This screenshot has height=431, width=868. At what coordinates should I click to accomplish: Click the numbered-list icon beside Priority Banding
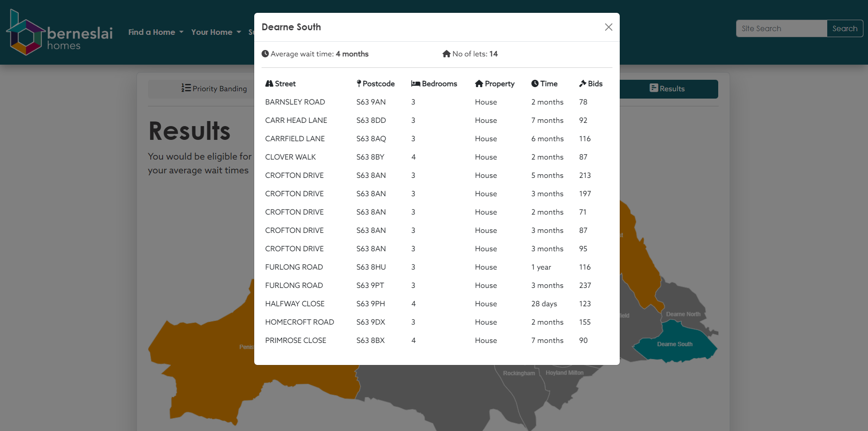(186, 88)
